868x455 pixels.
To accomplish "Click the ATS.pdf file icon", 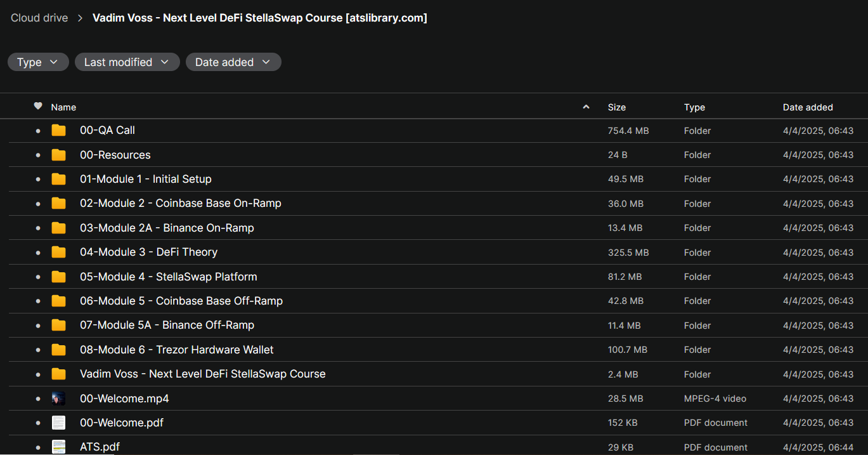I will click(58, 447).
